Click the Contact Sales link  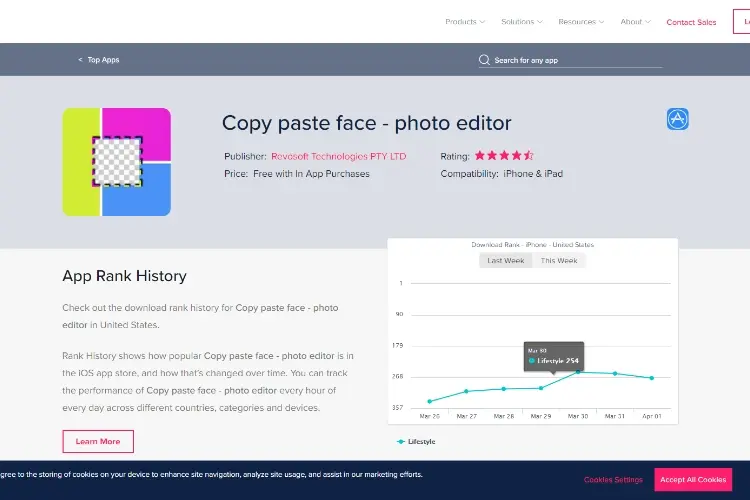[691, 22]
